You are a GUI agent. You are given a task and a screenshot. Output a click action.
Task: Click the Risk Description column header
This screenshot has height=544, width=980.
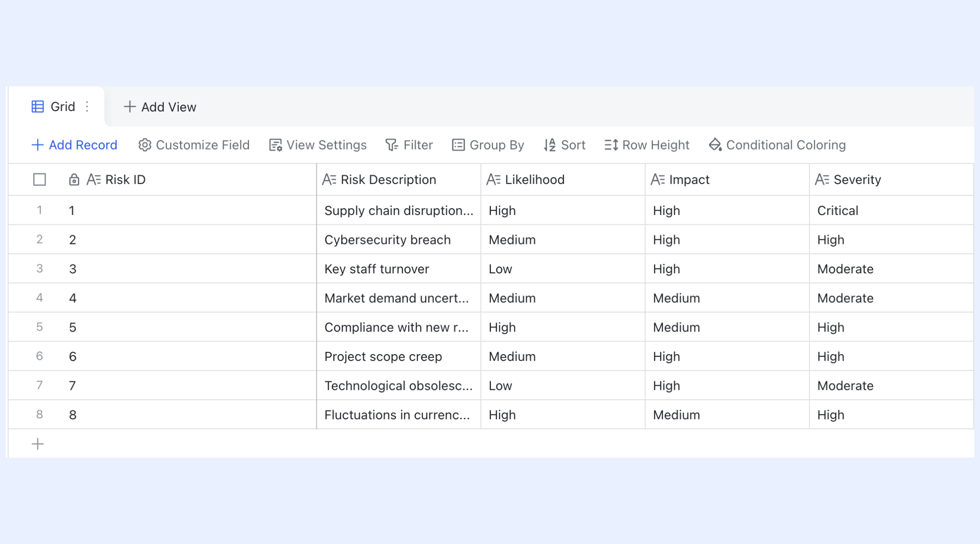click(399, 180)
